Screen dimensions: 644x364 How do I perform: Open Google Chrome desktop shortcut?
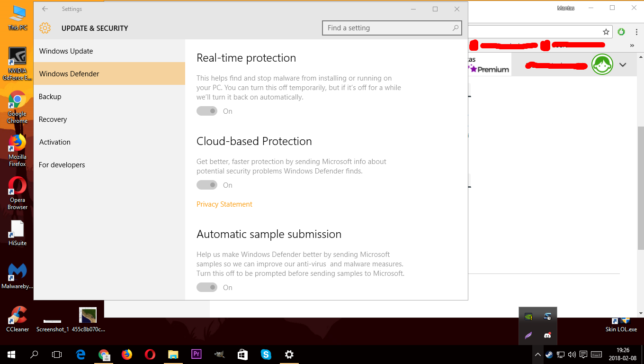[x=18, y=107]
